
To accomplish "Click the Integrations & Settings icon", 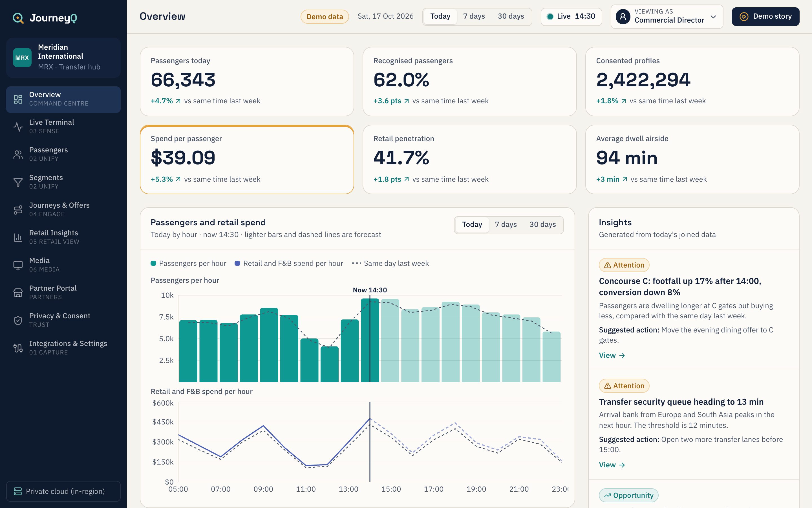I will [18, 348].
